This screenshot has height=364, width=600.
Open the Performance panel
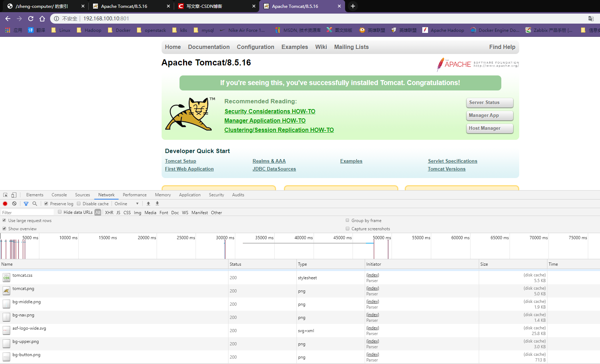(135, 195)
